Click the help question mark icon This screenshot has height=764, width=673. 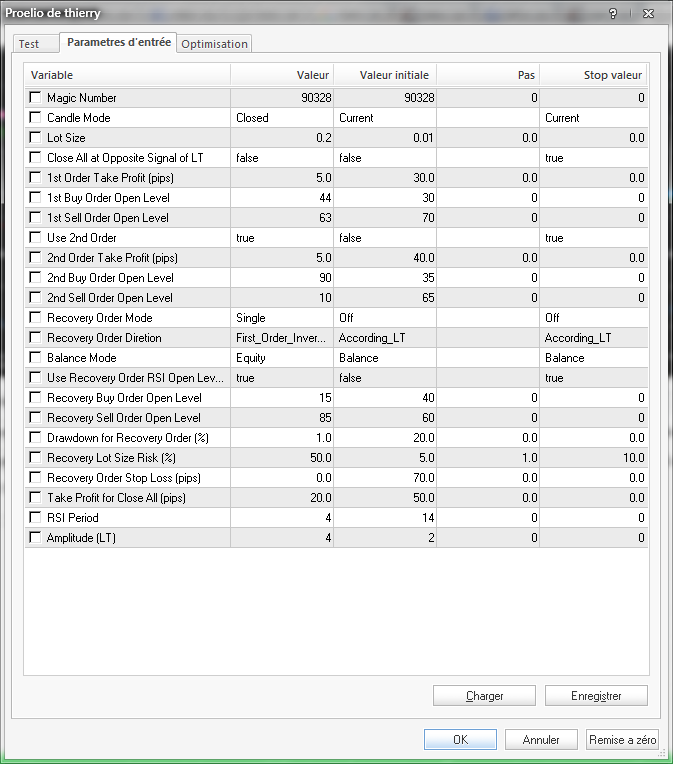(613, 14)
